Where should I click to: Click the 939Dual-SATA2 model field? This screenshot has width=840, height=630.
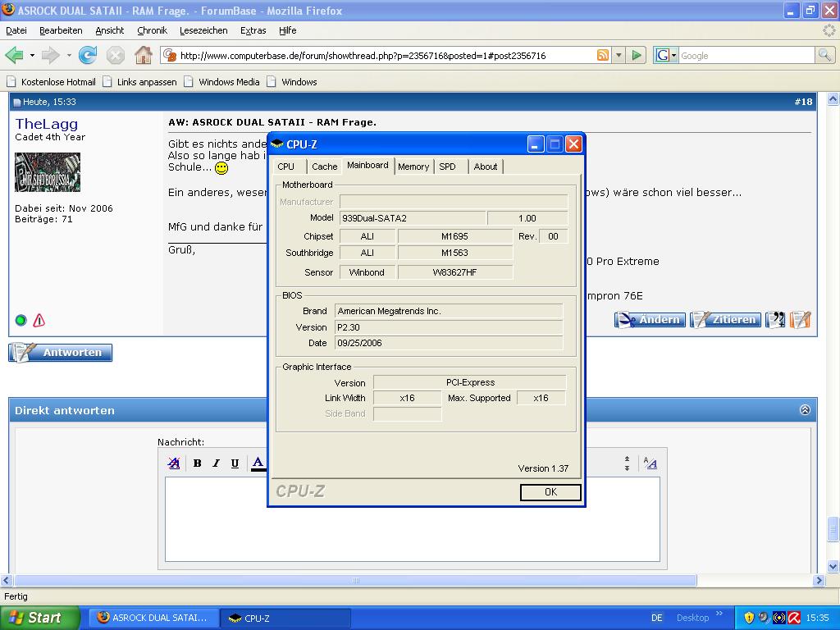pos(413,218)
